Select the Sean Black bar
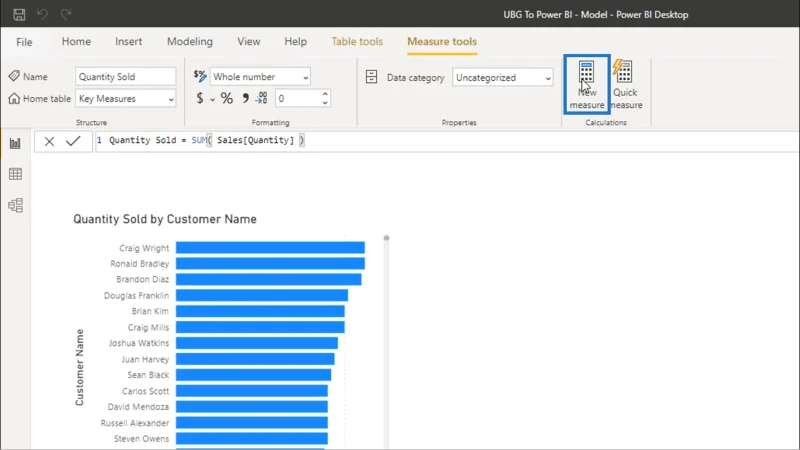The height and width of the screenshot is (450, 800). (x=254, y=374)
